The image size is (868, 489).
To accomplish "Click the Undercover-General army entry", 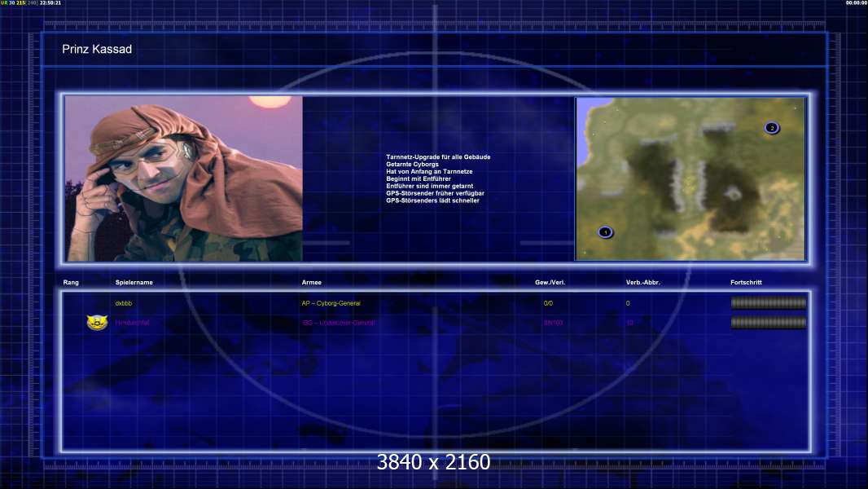I will (x=338, y=323).
